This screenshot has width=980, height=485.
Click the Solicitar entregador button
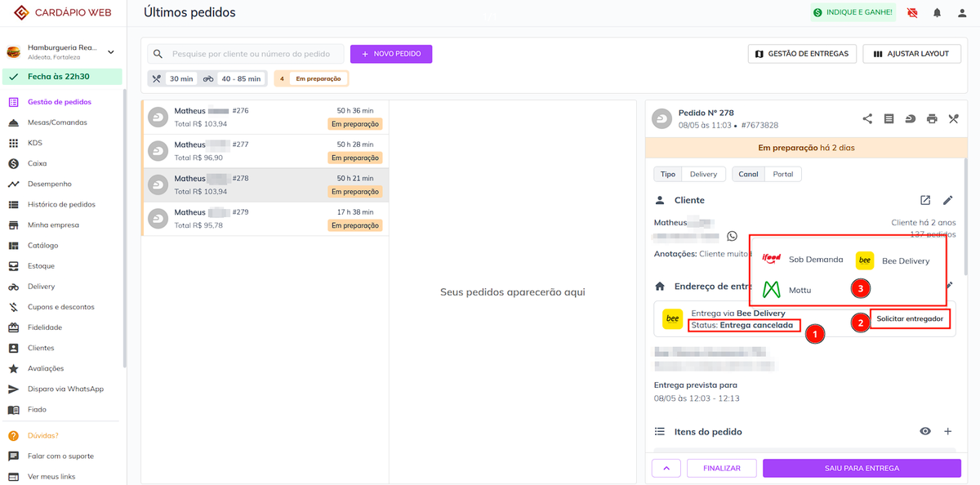click(910, 318)
